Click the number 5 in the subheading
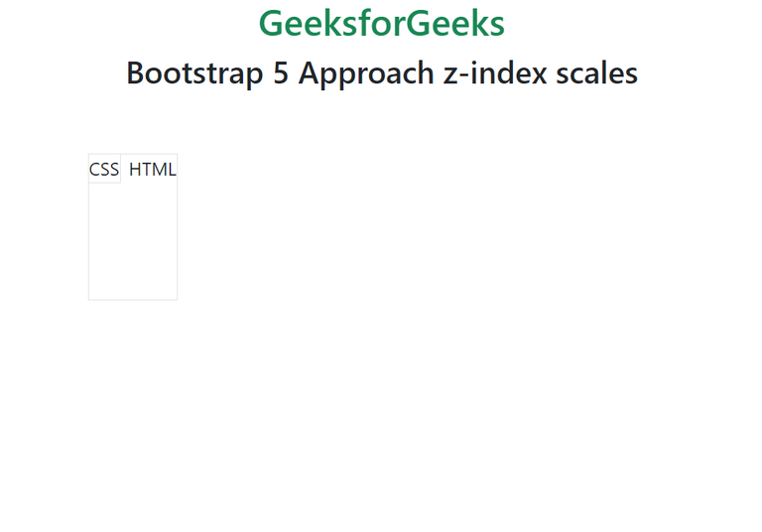The height and width of the screenshot is (532, 762). click(282, 72)
